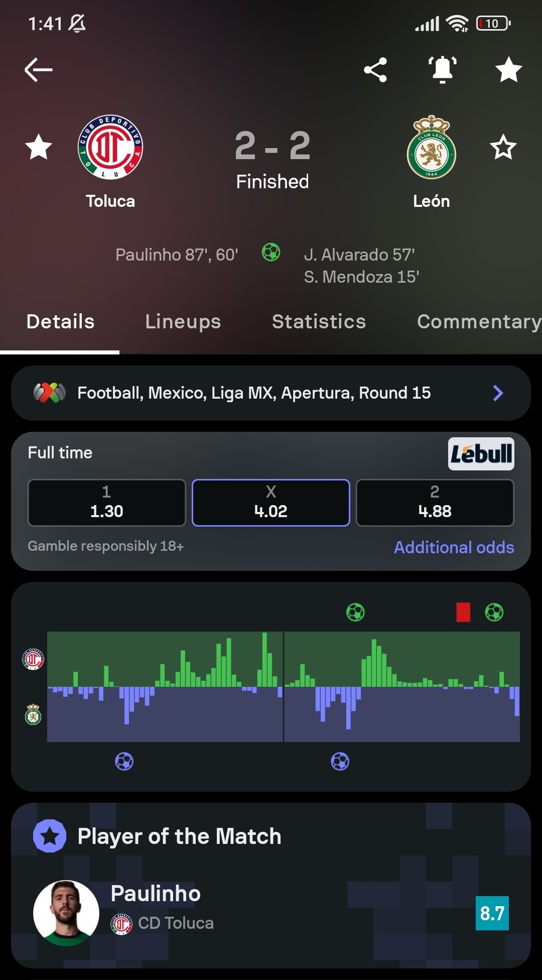Open the León club crest
This screenshot has height=980, width=542.
click(x=431, y=148)
